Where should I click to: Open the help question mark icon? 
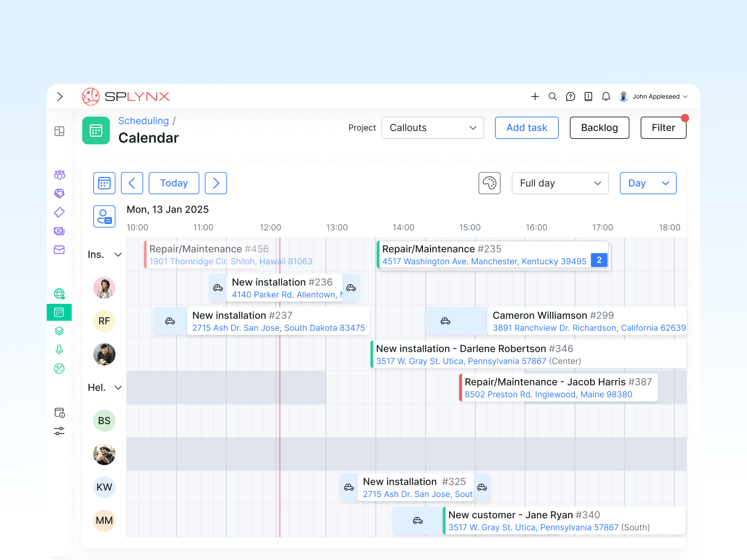click(x=571, y=97)
